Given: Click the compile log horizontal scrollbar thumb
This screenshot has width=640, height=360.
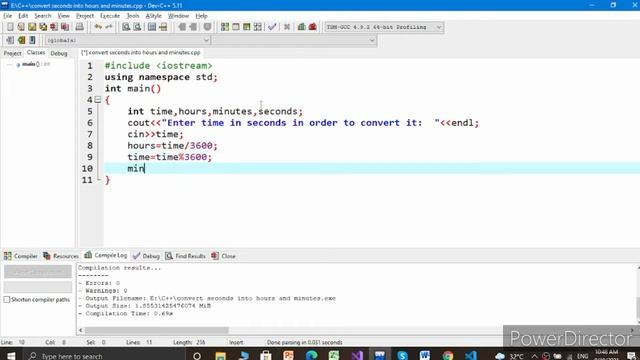Looking at the screenshot, I should (x=157, y=330).
